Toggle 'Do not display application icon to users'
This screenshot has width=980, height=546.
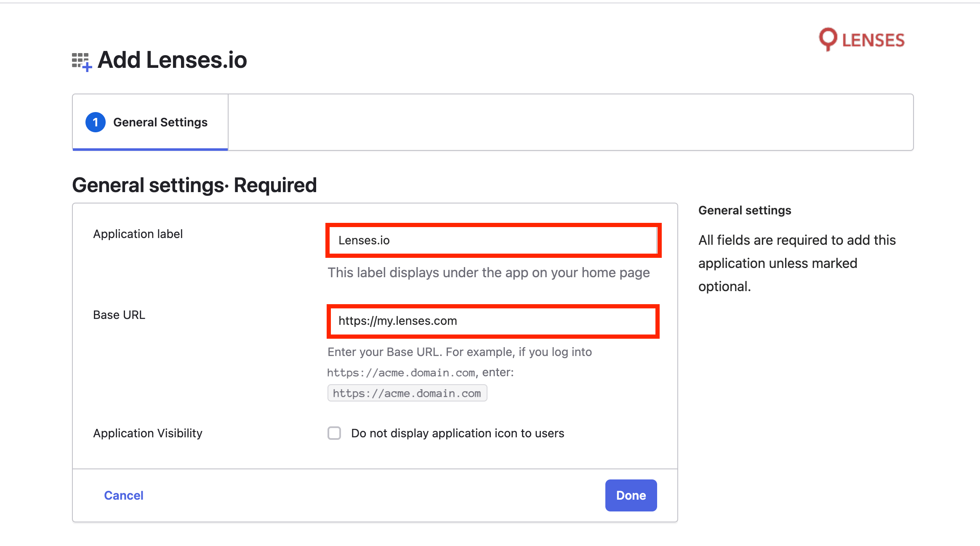click(x=334, y=432)
